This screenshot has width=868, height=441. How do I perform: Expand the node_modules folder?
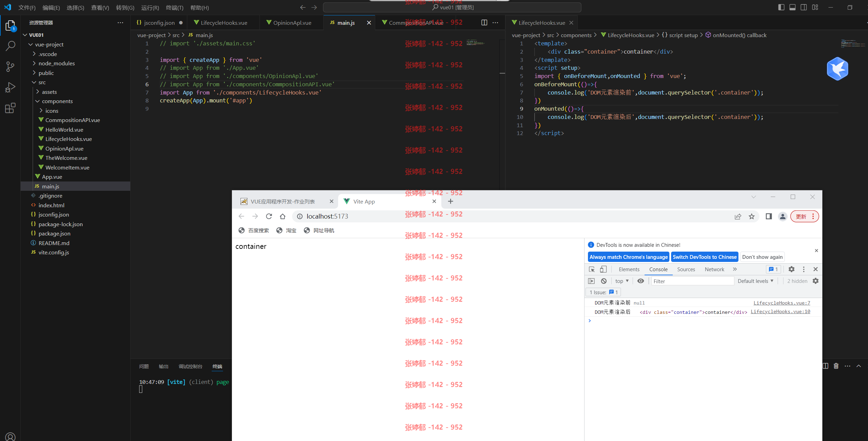pyautogui.click(x=34, y=63)
